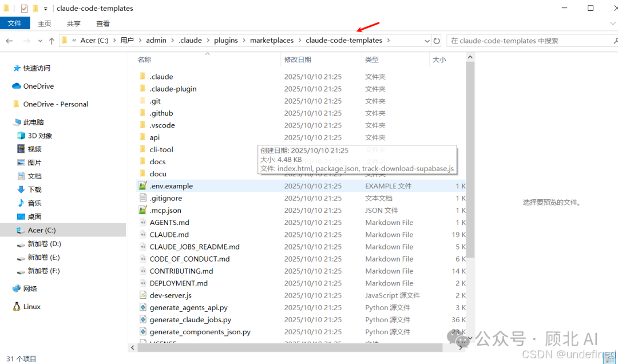The height and width of the screenshot is (364, 618).
Task: Open the 共享 ribbon tab
Action: pyautogui.click(x=74, y=23)
